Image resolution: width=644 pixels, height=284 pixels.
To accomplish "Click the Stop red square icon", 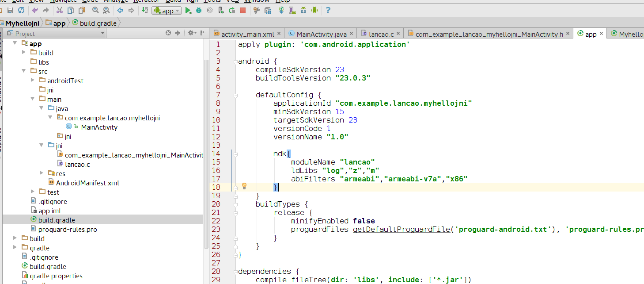I will tap(242, 10).
